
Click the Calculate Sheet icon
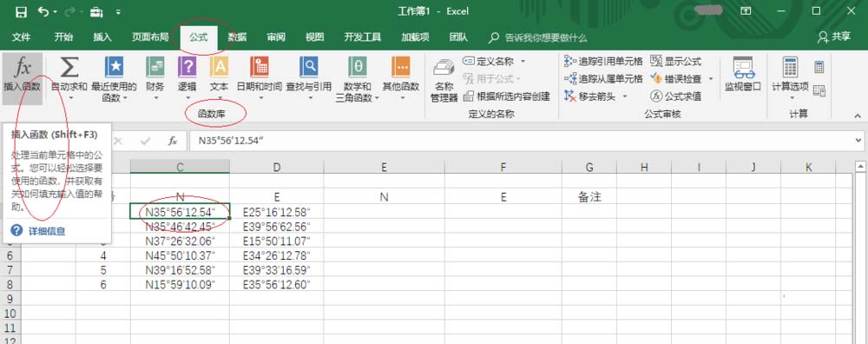819,90
